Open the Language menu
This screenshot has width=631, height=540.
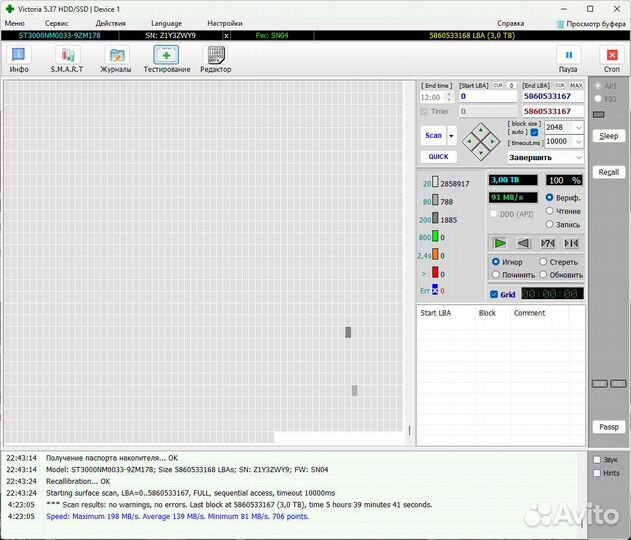pyautogui.click(x=166, y=22)
